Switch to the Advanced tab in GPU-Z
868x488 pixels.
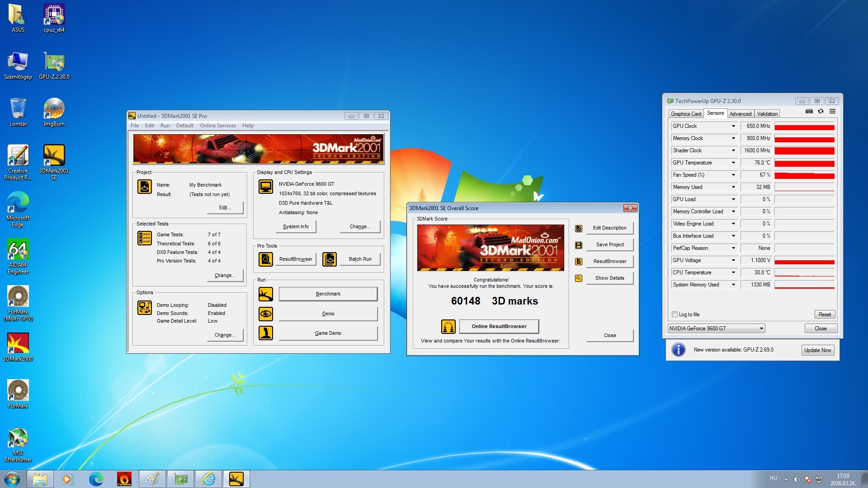click(x=740, y=114)
